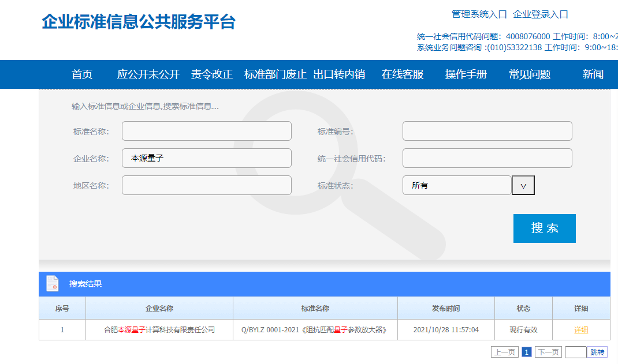Click the search results document icon
Image resolution: width=618 pixels, height=364 pixels.
coord(53,284)
